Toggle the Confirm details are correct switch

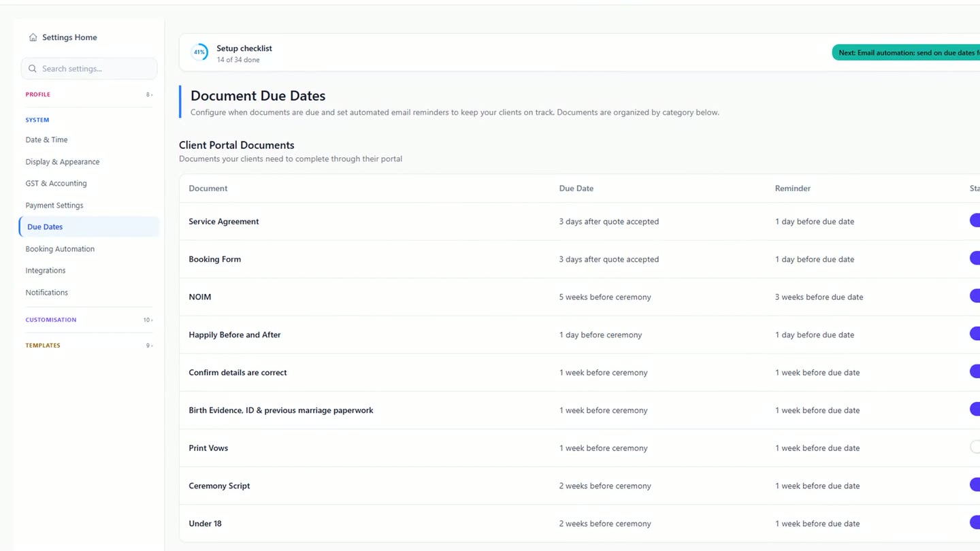[x=975, y=371]
